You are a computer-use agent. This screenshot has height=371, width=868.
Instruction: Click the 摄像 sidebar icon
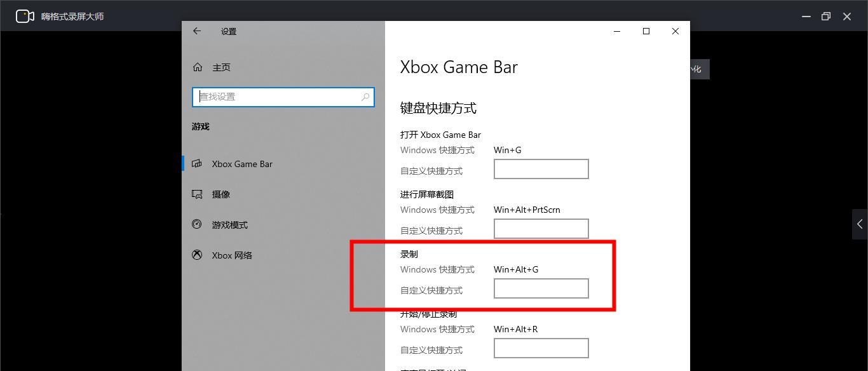[x=197, y=194]
